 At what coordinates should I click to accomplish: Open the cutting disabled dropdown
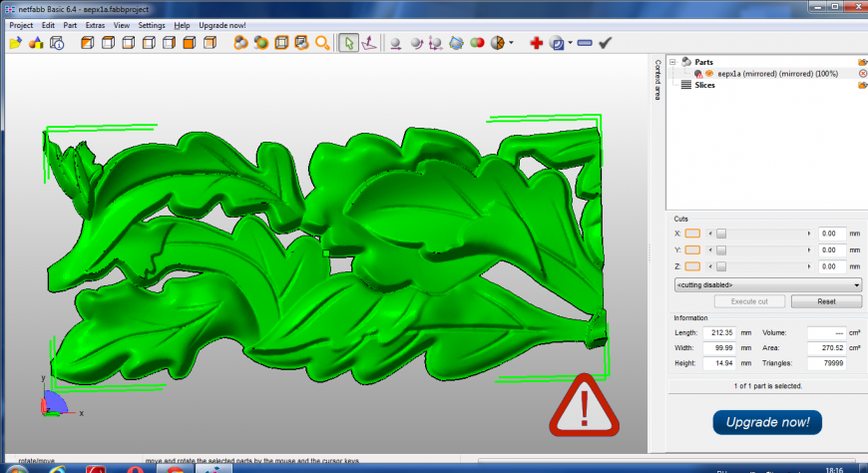767,284
